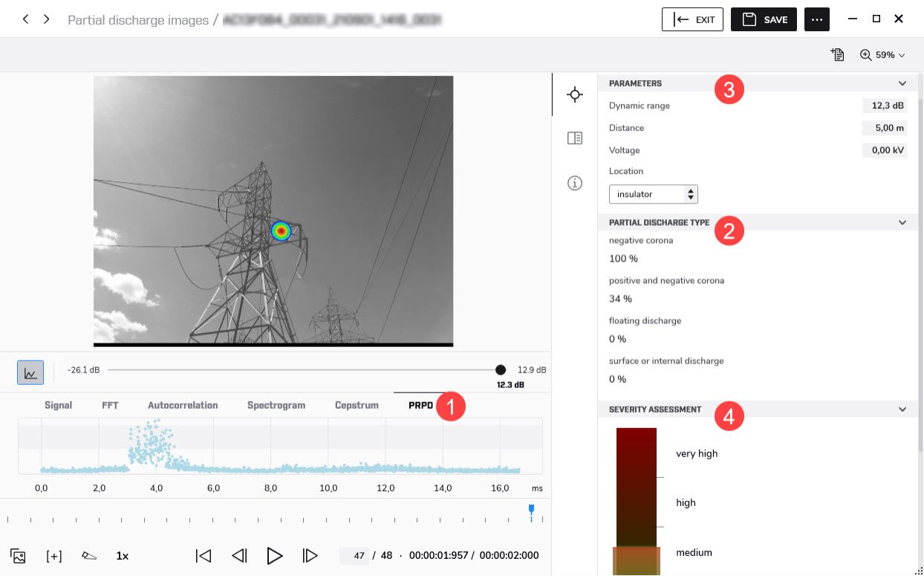Screen dimensions: 924x576
Task: Switch to the Spectrogram tab
Action: pyautogui.click(x=276, y=405)
